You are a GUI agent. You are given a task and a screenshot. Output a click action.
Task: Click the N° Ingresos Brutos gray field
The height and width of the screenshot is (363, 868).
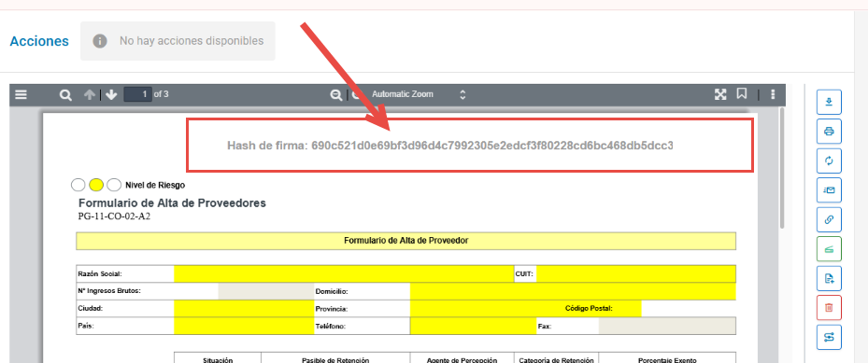[266, 291]
